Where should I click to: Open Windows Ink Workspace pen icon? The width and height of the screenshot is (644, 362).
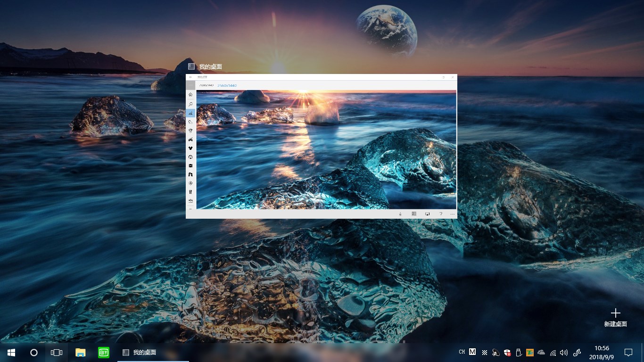[x=577, y=352]
